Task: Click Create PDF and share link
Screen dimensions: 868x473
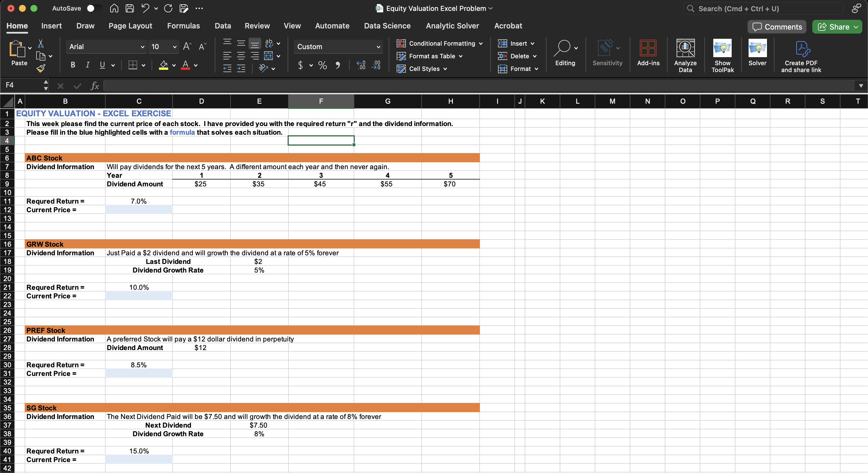Action: [x=802, y=56]
